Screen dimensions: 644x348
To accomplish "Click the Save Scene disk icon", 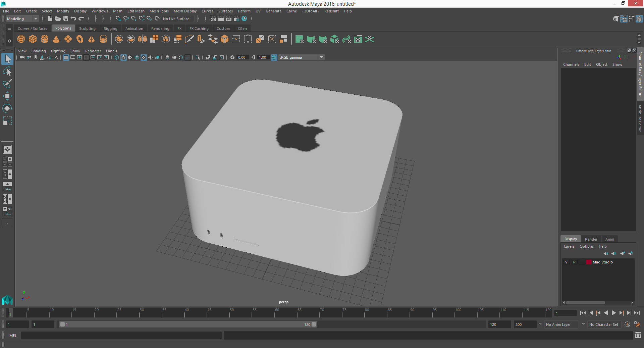I will [66, 19].
